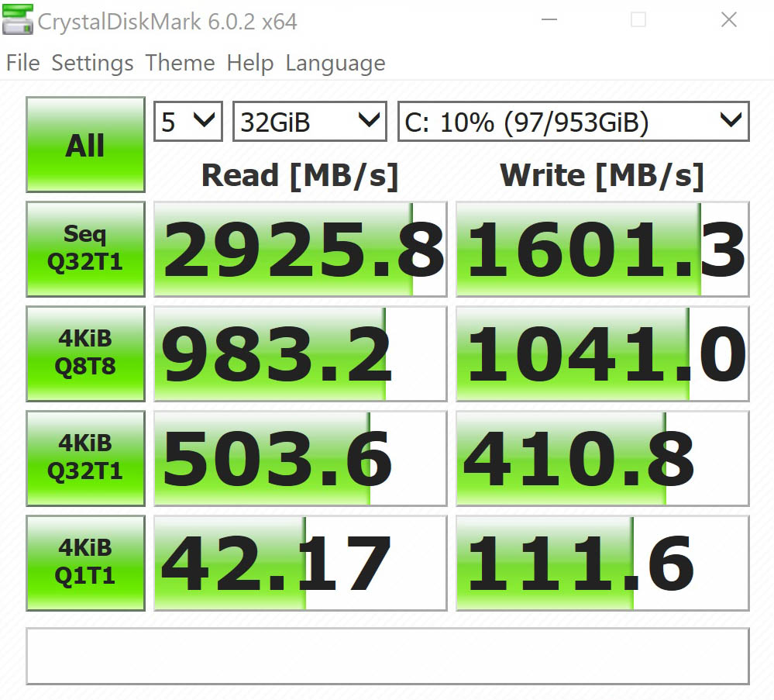Close the CrystalDiskMark window
Image resolution: width=774 pixels, height=700 pixels.
(x=728, y=19)
